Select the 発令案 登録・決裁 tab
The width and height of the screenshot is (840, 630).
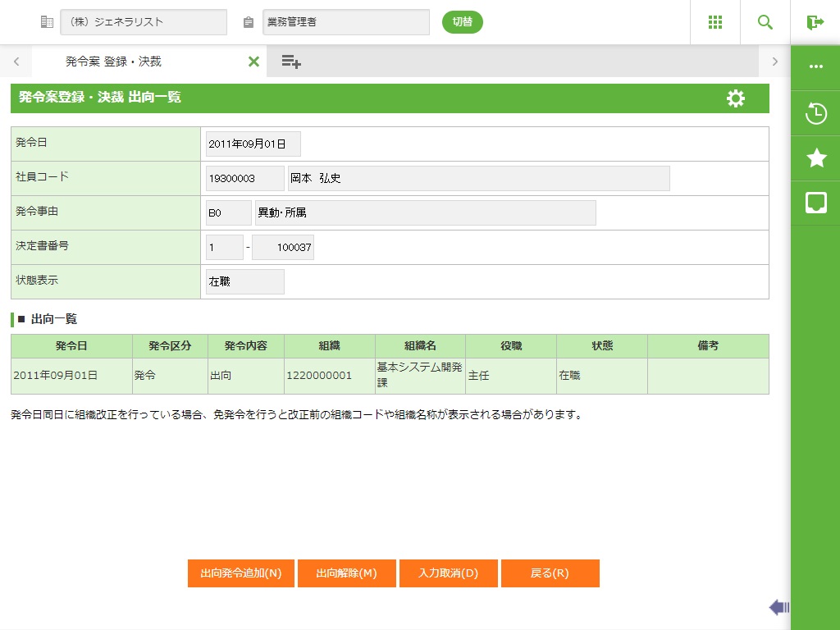point(113,62)
